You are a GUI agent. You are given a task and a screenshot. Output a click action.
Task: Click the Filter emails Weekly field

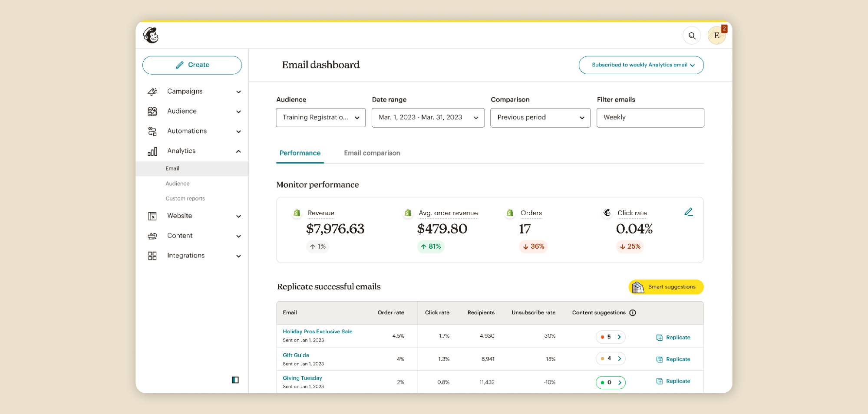(x=650, y=117)
